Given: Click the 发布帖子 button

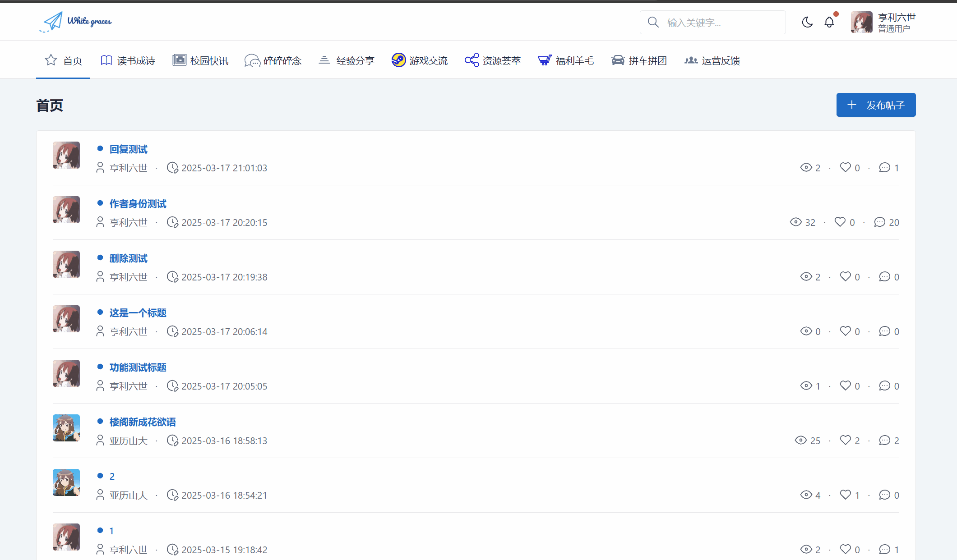Looking at the screenshot, I should pos(876,105).
